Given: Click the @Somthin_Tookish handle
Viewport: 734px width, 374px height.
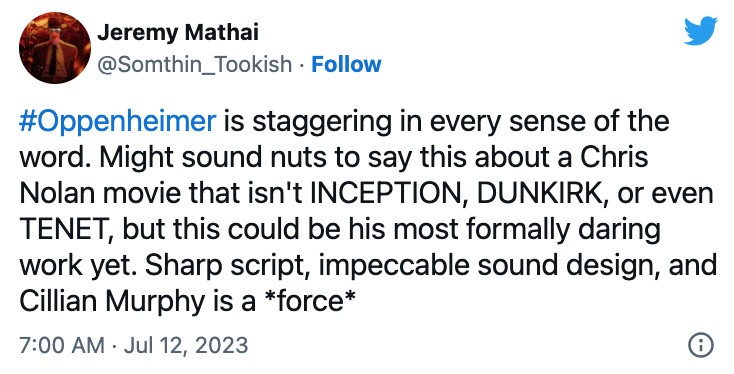Looking at the screenshot, I should coord(194,64).
